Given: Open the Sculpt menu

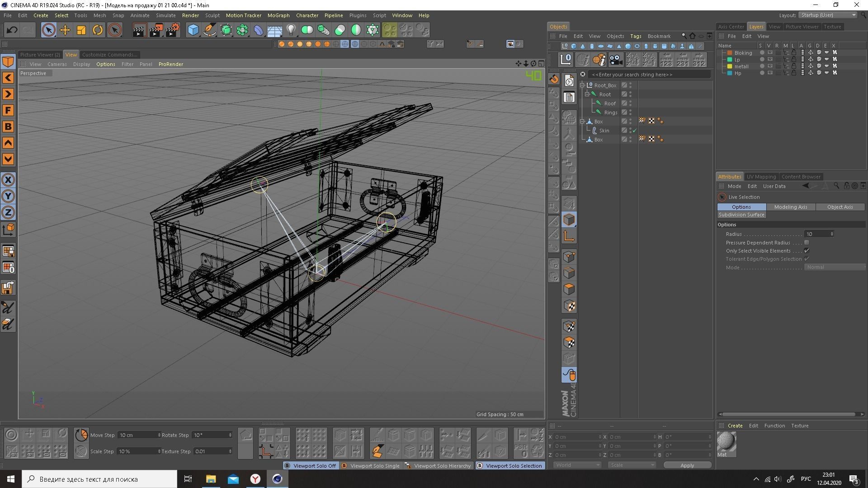Looking at the screenshot, I should (x=212, y=15).
